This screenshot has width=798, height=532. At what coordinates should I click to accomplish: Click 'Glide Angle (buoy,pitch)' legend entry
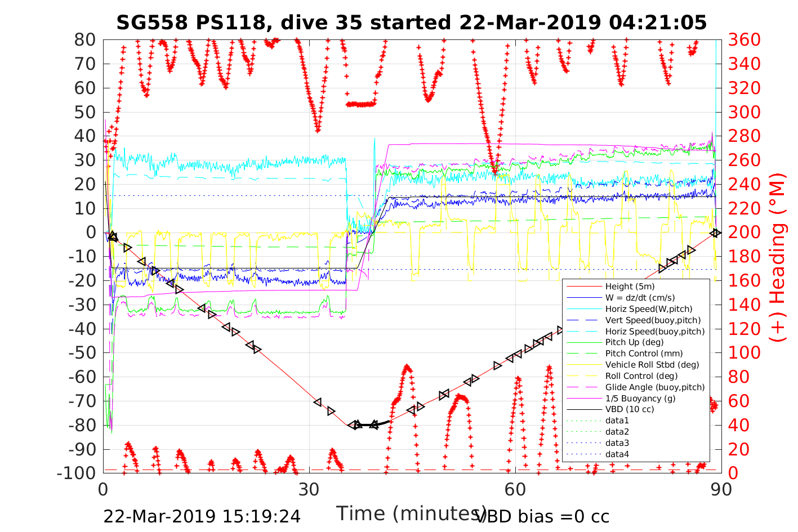[x=655, y=387]
